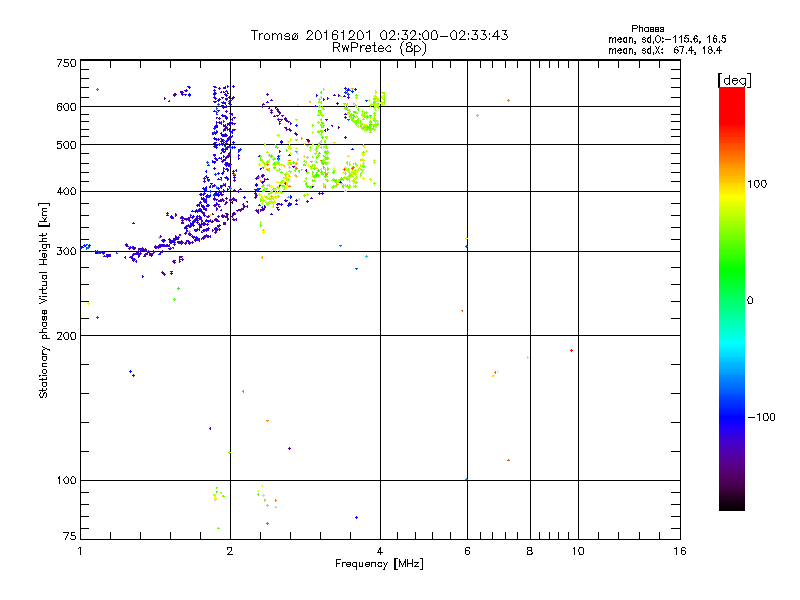Click the 200 tick label on the height axis
The height and width of the screenshot is (600, 800).
[x=66, y=336]
